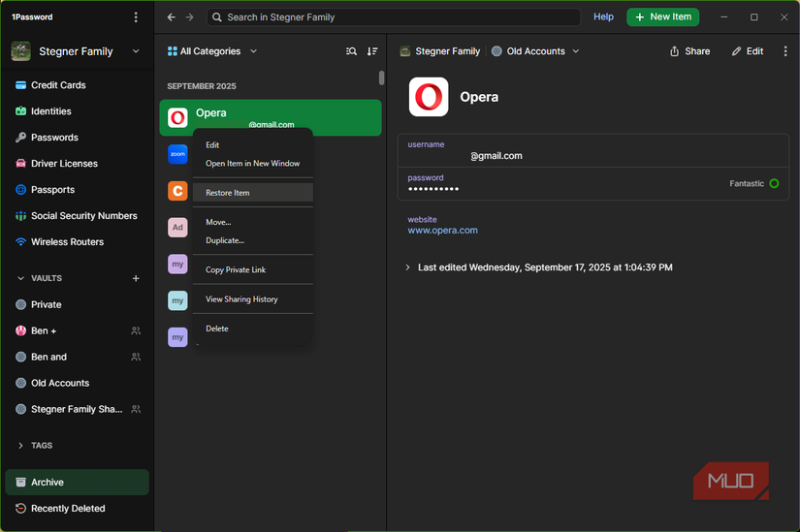Click the search filter icon in list header

[x=351, y=51]
